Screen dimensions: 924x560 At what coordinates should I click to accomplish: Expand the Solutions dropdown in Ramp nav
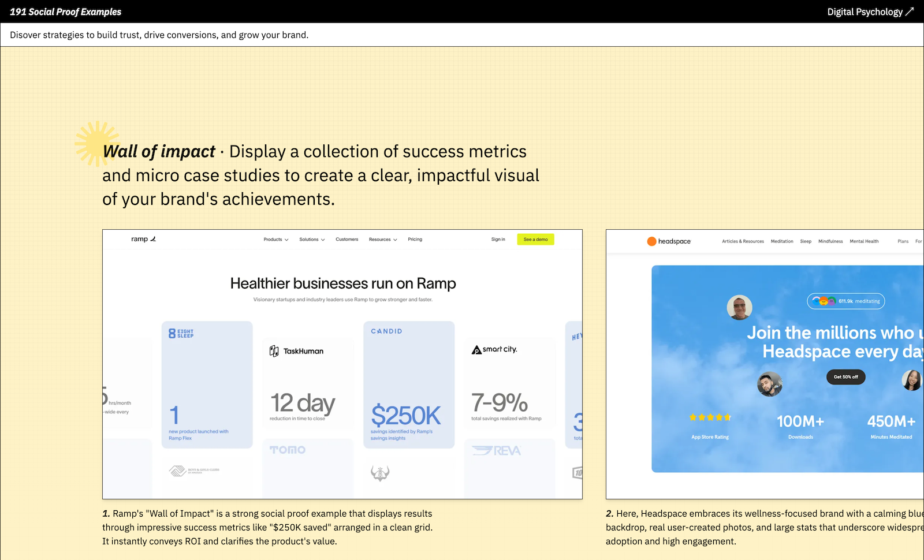pyautogui.click(x=312, y=239)
